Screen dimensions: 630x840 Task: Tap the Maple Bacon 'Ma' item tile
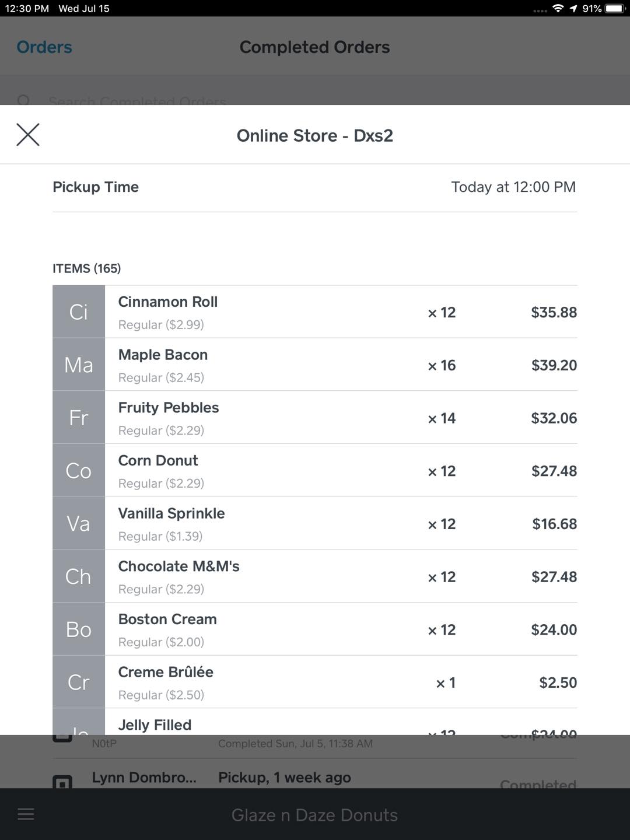pos(79,365)
